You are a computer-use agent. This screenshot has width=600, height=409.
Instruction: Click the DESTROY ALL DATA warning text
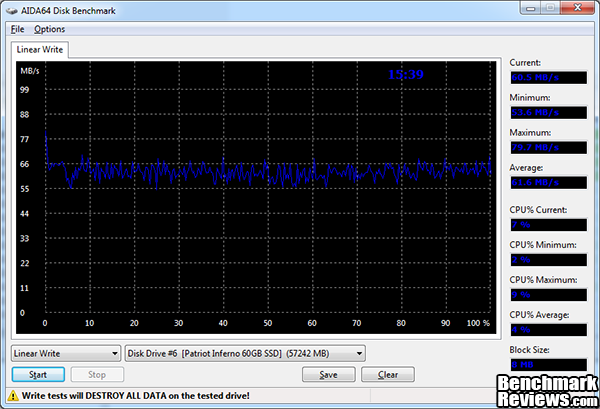tap(135, 396)
